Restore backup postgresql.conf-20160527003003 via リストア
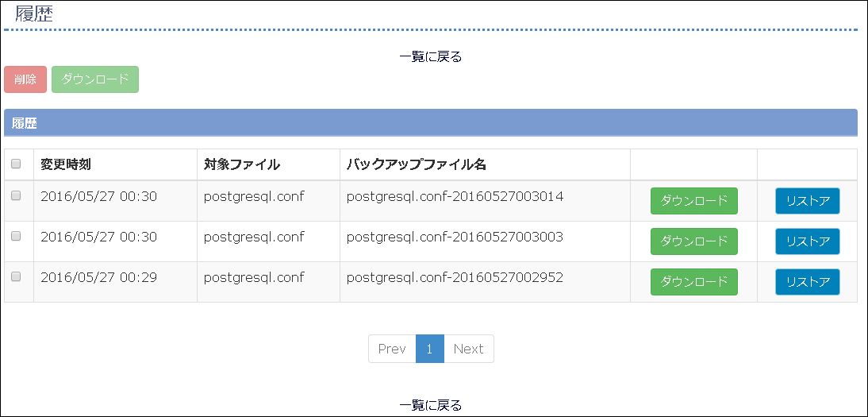Image resolution: width=868 pixels, height=417 pixels. pos(808,241)
